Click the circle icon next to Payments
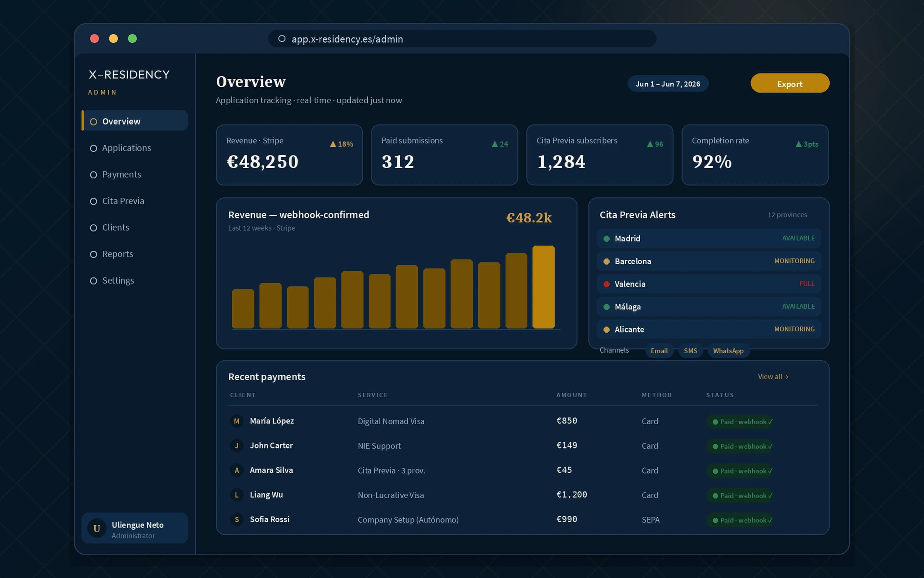924x578 pixels. [93, 175]
